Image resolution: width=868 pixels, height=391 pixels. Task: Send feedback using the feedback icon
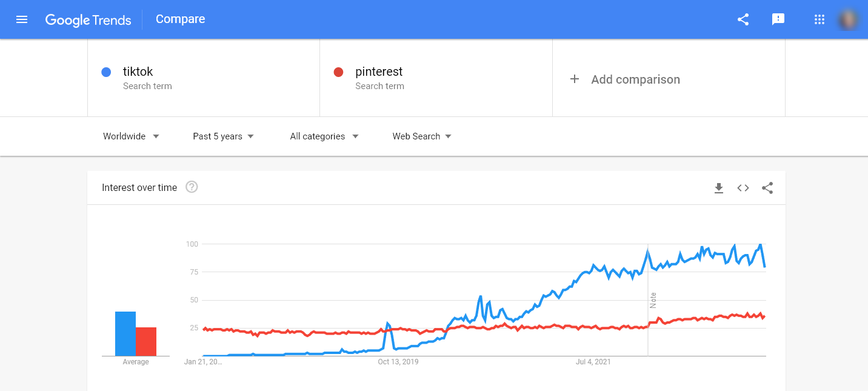pos(778,19)
